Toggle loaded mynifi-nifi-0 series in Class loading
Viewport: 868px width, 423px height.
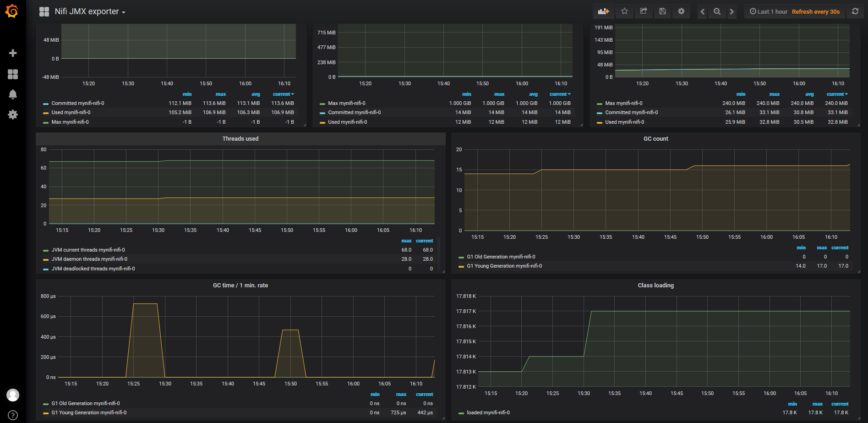tap(488, 413)
